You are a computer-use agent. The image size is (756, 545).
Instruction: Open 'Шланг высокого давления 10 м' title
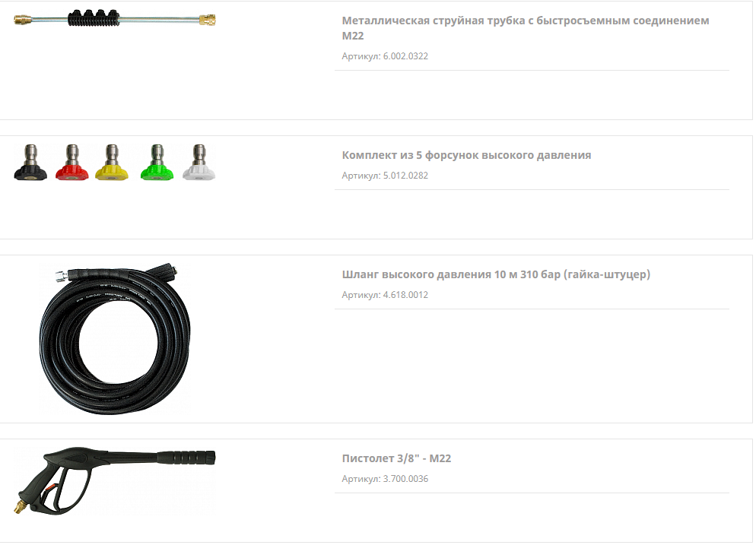496,274
